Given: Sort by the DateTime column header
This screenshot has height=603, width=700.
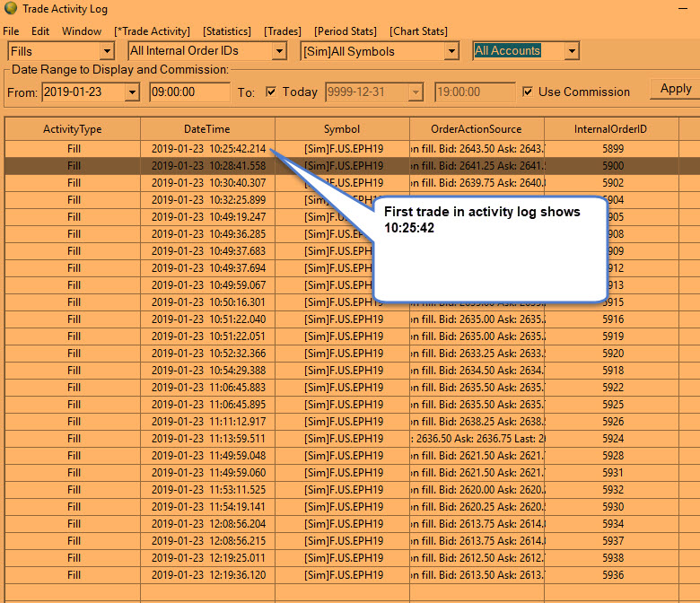Looking at the screenshot, I should click(206, 129).
